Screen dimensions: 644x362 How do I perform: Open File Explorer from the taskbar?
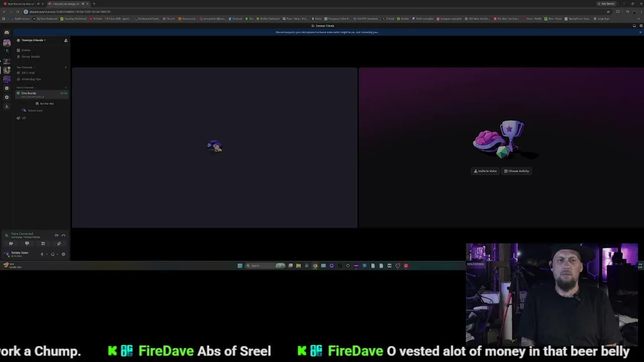298,265
